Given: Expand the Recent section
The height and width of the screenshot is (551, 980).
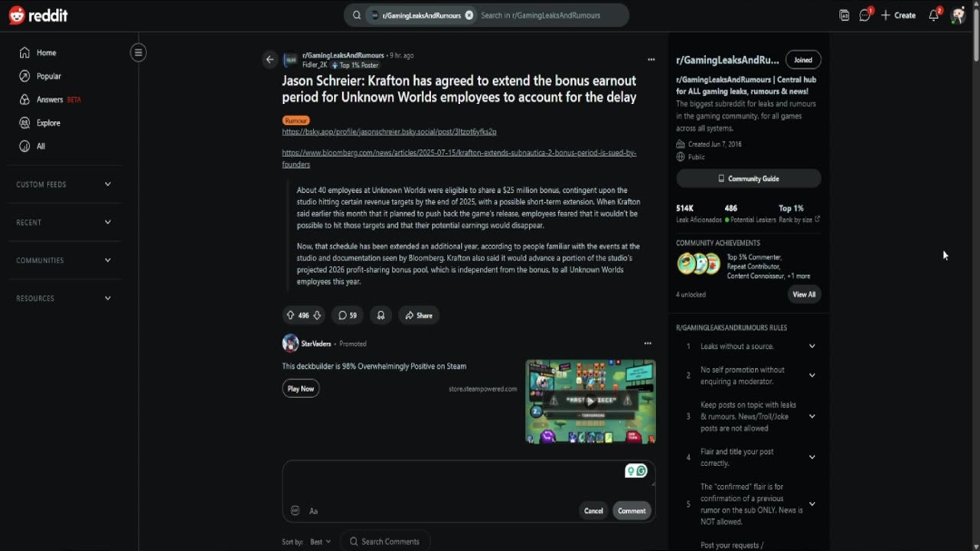Looking at the screenshot, I should pos(64,222).
